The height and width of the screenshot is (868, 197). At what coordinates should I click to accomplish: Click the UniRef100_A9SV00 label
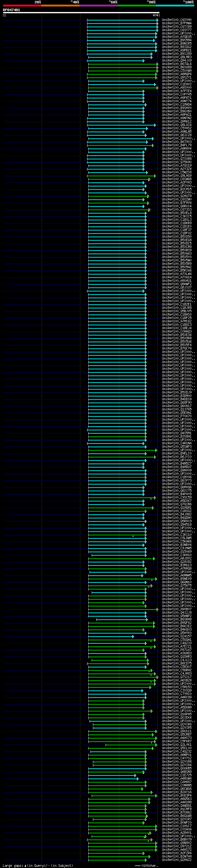coord(177,88)
